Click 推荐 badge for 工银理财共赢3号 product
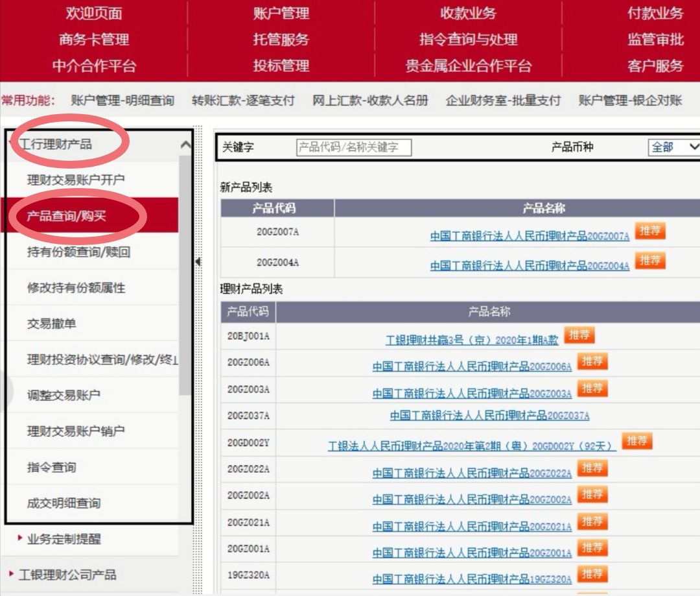Viewport: 700px width, 596px height. [579, 335]
